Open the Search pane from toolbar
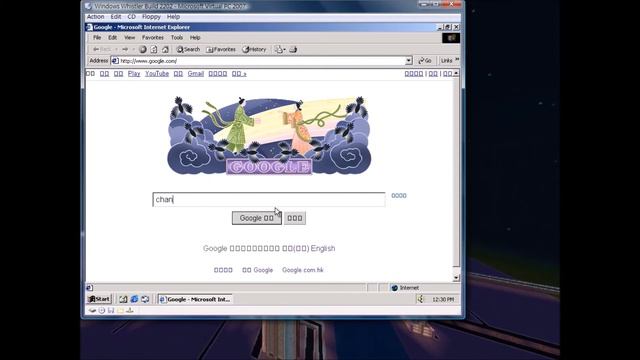The height and width of the screenshot is (360, 640). pos(188,49)
